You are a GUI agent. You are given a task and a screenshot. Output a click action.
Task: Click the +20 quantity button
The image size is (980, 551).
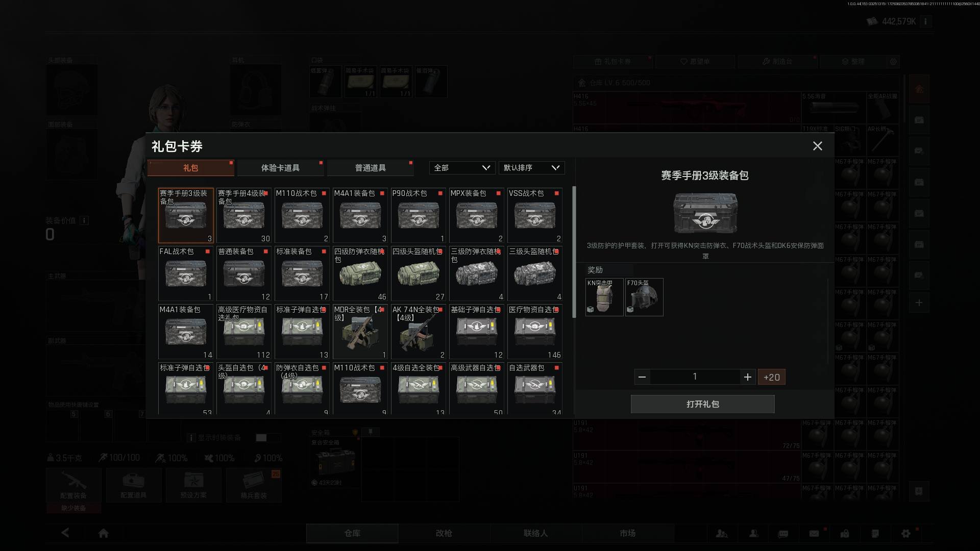[771, 377]
